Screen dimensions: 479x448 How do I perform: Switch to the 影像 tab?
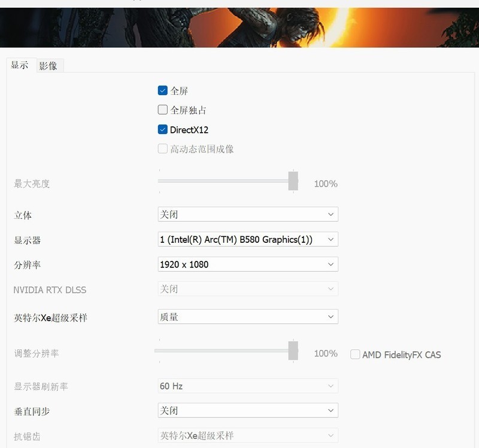pyautogui.click(x=50, y=65)
